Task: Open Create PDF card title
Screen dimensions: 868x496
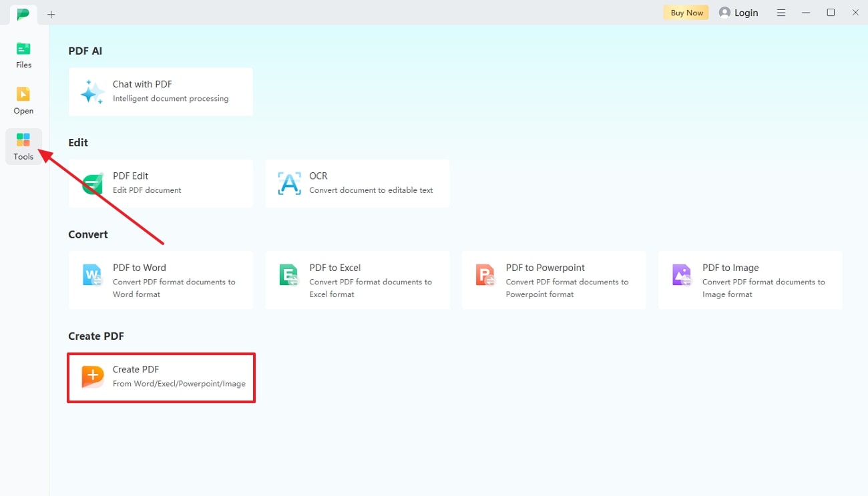Action: [136, 369]
